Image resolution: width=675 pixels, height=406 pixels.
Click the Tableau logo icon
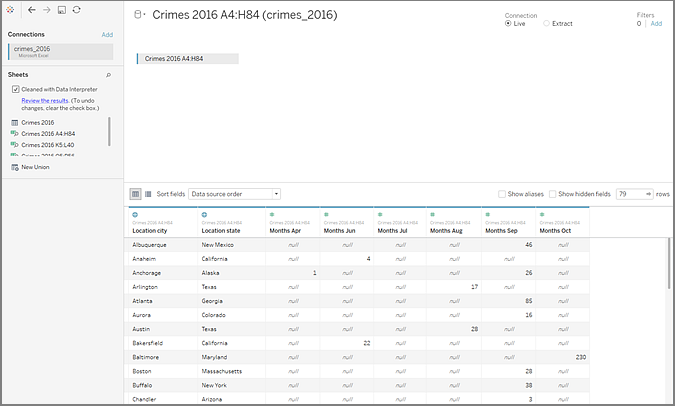tap(10, 9)
